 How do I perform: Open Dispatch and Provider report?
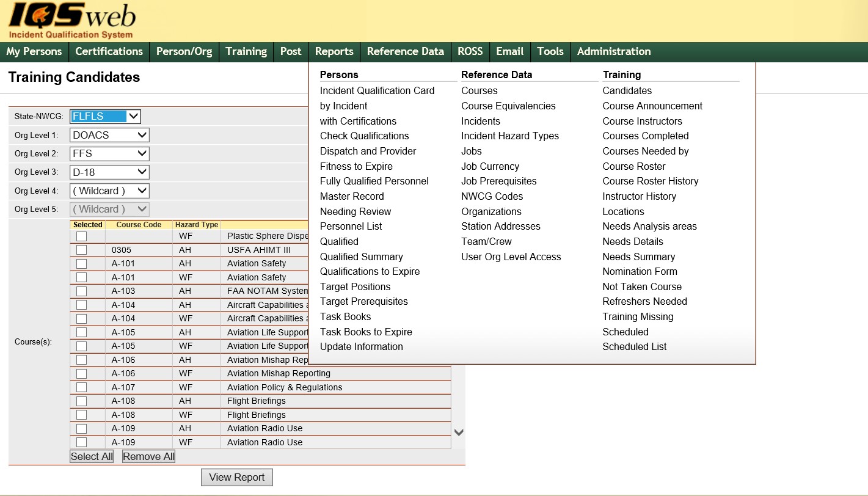click(368, 151)
